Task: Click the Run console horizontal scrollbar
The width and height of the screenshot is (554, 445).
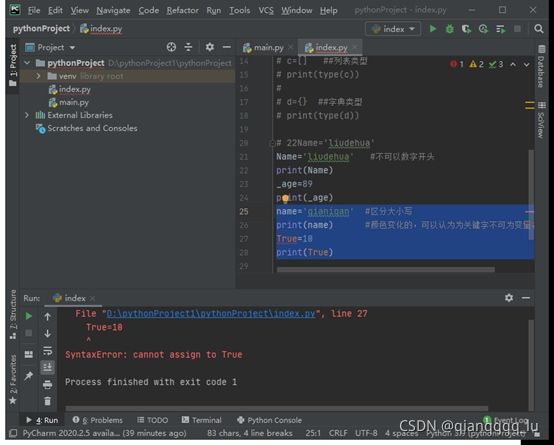Action: 277,408
